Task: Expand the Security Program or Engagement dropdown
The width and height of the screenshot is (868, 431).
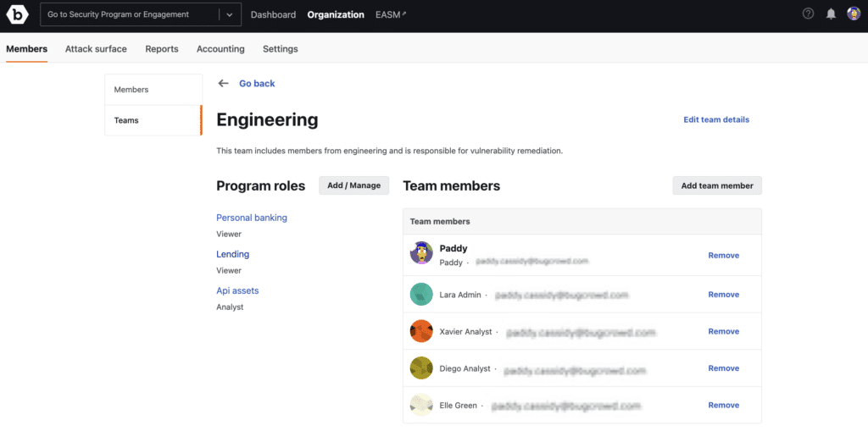Action: 229,14
